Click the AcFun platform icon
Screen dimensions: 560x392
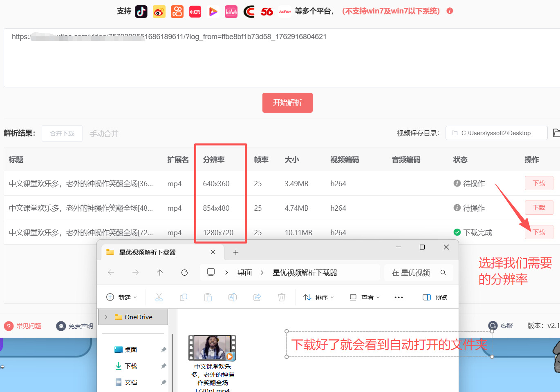tap(285, 11)
